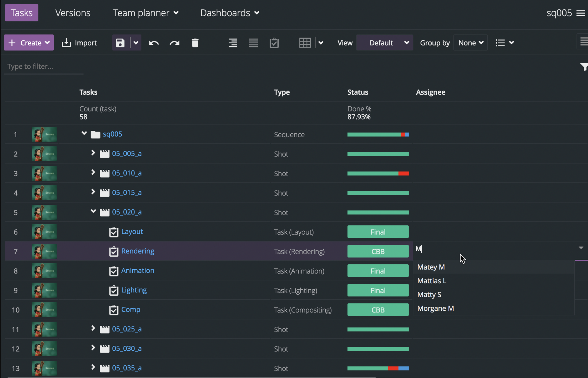This screenshot has width=588, height=378.
Task: Click the table grid view icon
Action: (305, 43)
